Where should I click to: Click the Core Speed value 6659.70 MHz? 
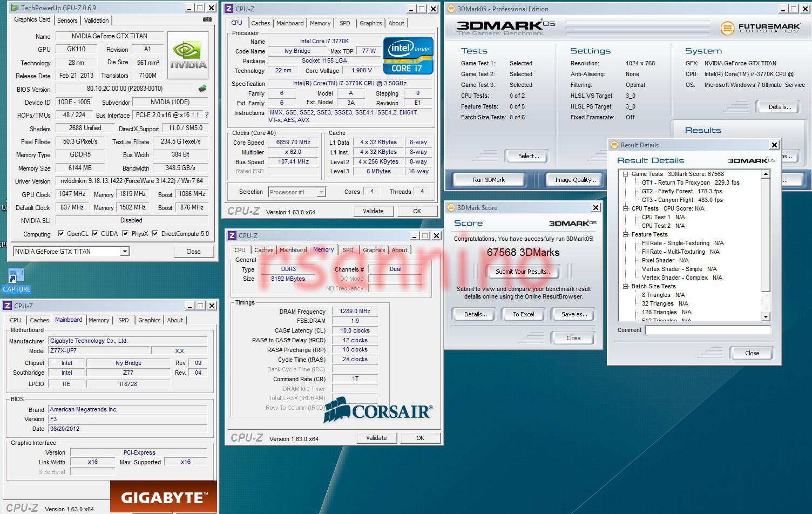tap(293, 143)
